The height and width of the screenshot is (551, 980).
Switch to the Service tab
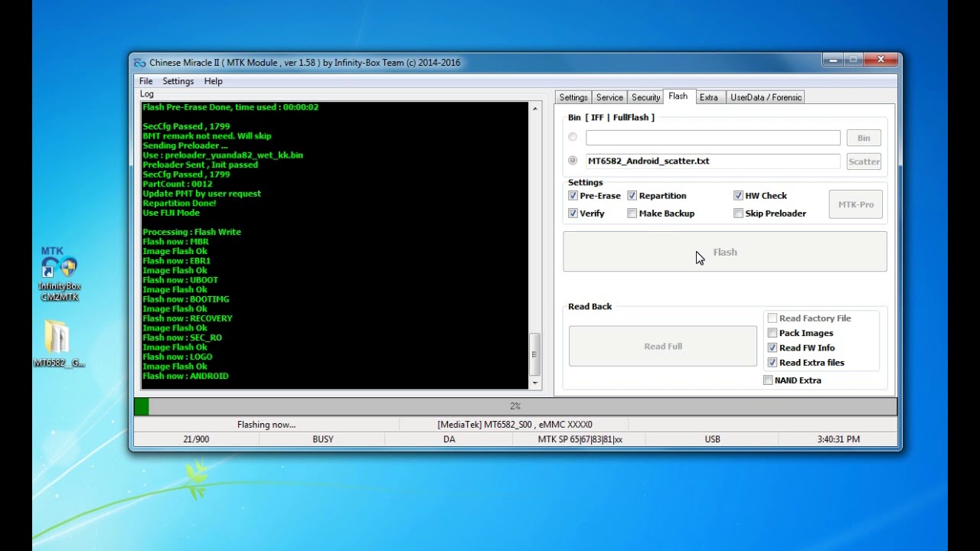coord(609,97)
